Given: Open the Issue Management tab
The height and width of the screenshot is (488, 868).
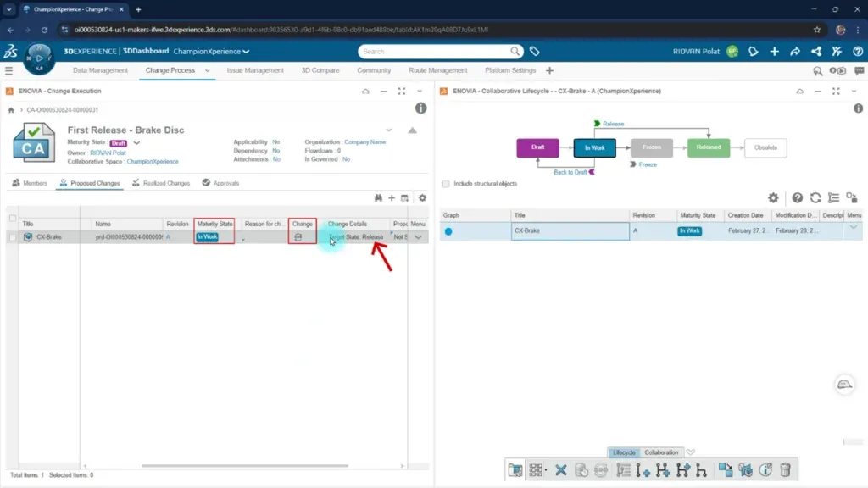Looking at the screenshot, I should (255, 70).
